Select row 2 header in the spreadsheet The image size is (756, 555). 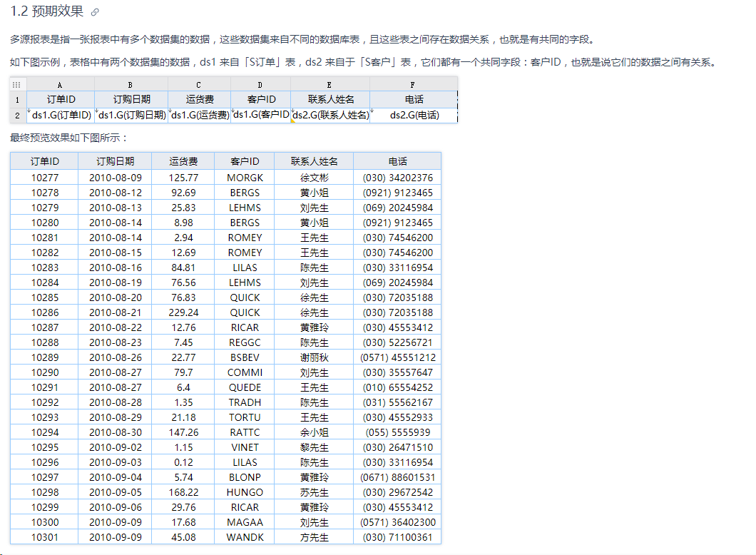[17, 115]
